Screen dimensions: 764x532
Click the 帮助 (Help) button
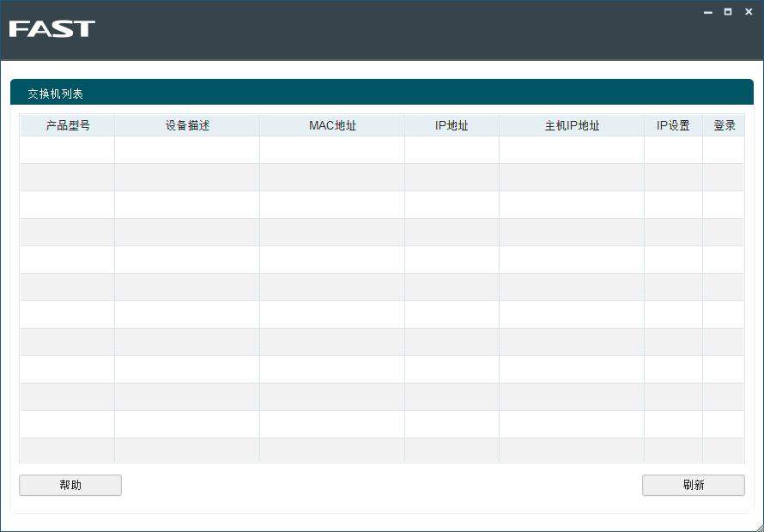pyautogui.click(x=70, y=485)
